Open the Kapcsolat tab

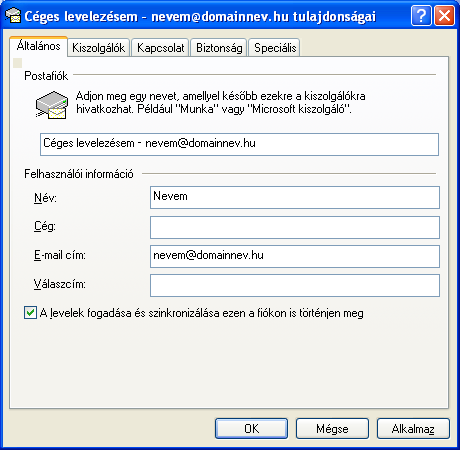160,48
